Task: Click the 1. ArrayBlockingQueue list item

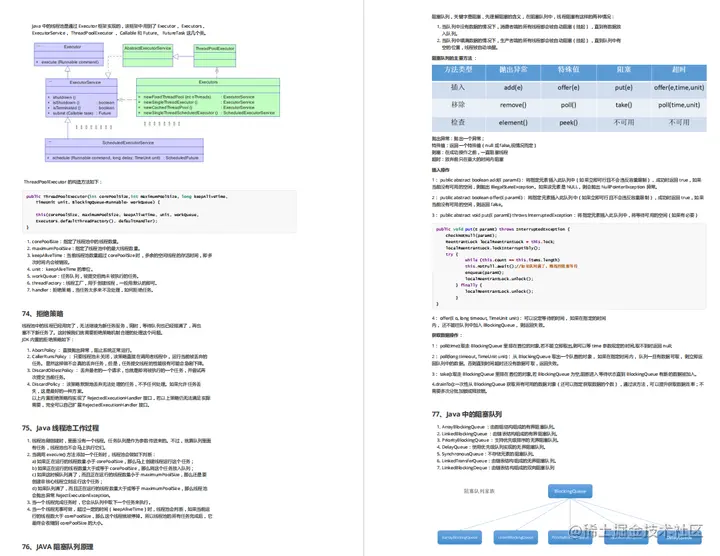Action: point(495,427)
